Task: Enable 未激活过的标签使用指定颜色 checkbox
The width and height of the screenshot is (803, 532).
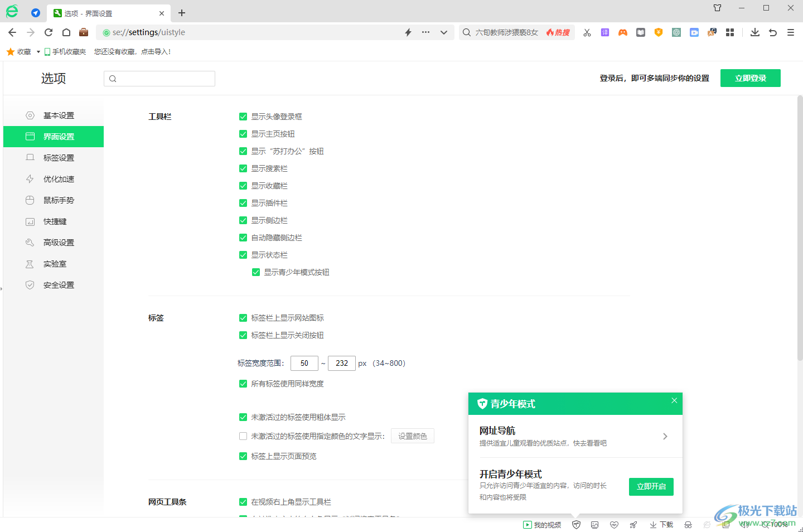Action: point(243,436)
